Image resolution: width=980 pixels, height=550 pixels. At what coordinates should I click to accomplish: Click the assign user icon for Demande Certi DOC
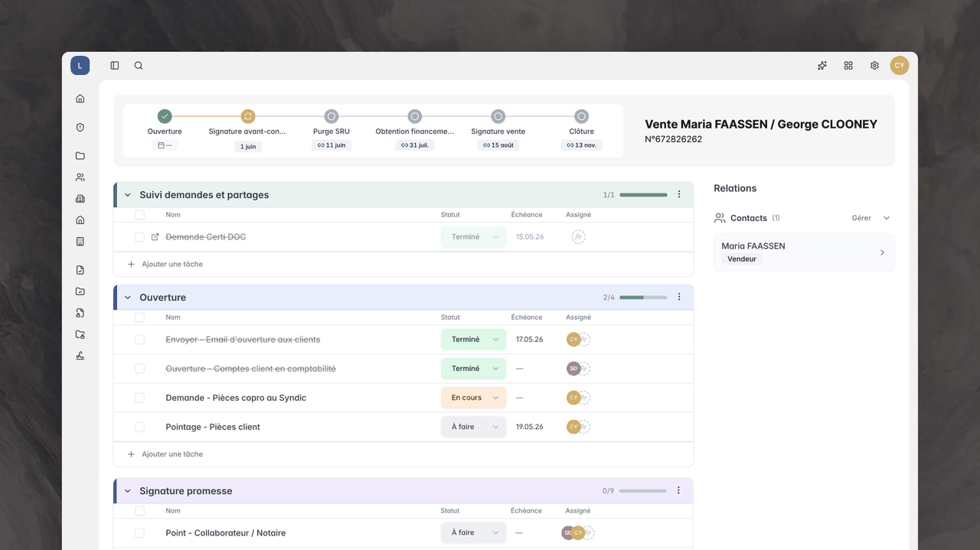[x=578, y=237]
